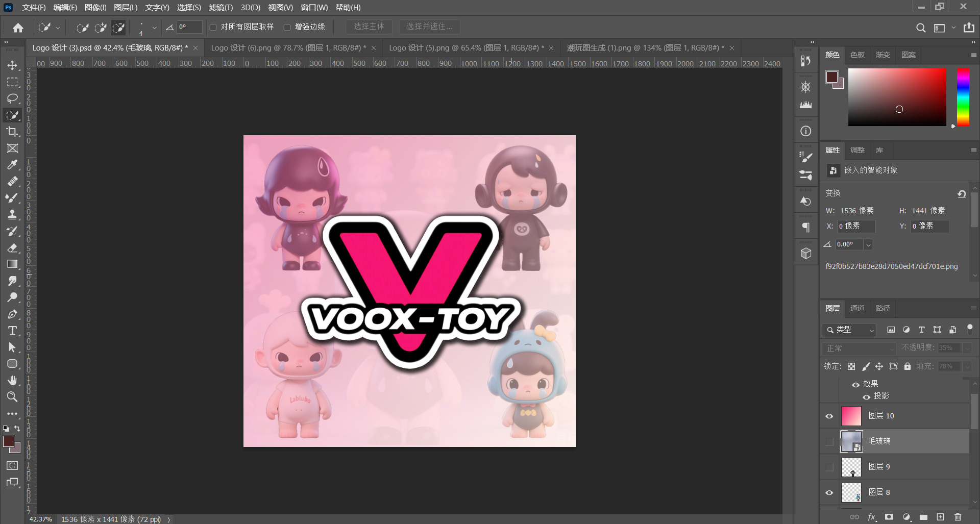The height and width of the screenshot is (524, 980).
Task: Open the 选择(S) menu
Action: (x=189, y=8)
